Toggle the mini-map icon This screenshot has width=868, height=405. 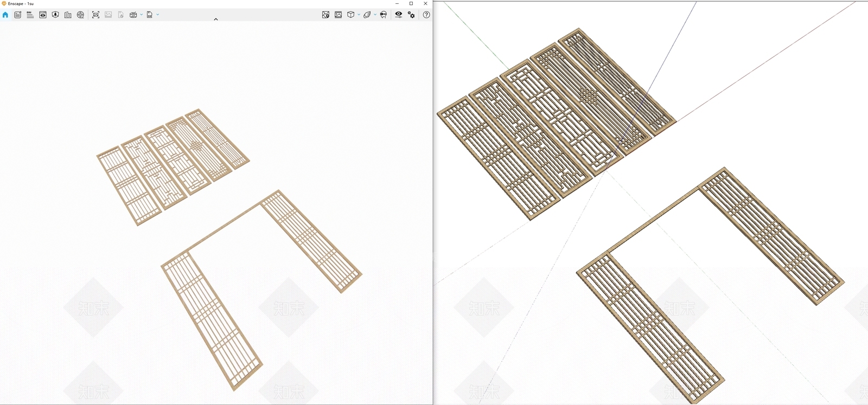tap(325, 15)
